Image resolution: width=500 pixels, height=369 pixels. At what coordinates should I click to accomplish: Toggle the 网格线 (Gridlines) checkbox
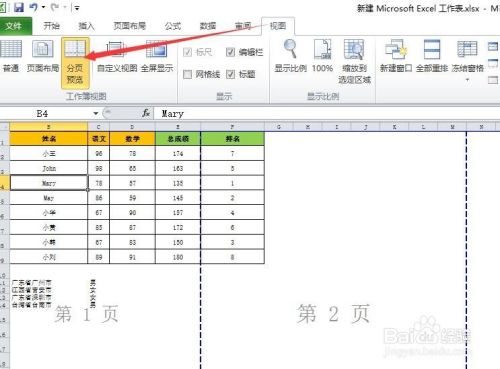188,74
